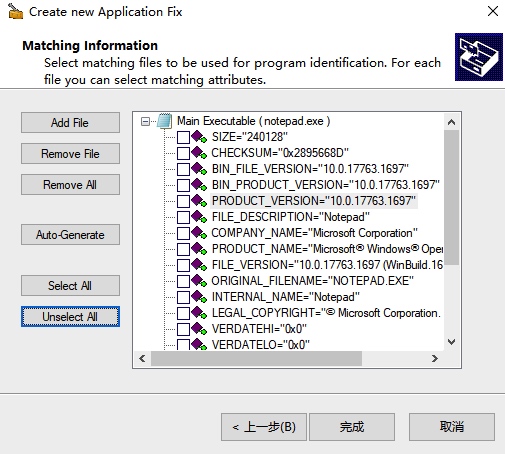
Task: Select the INTERNAL_NAME="Notepad" text
Action: point(286,297)
